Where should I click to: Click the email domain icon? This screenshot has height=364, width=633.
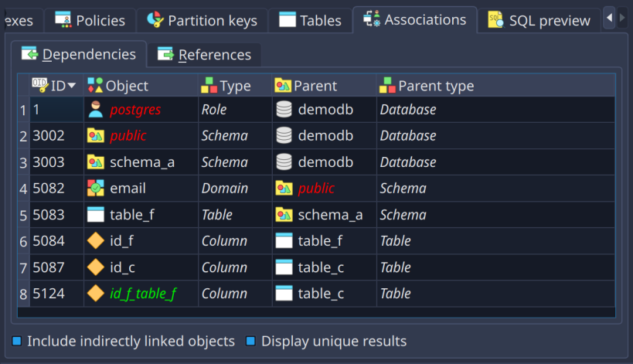click(96, 189)
